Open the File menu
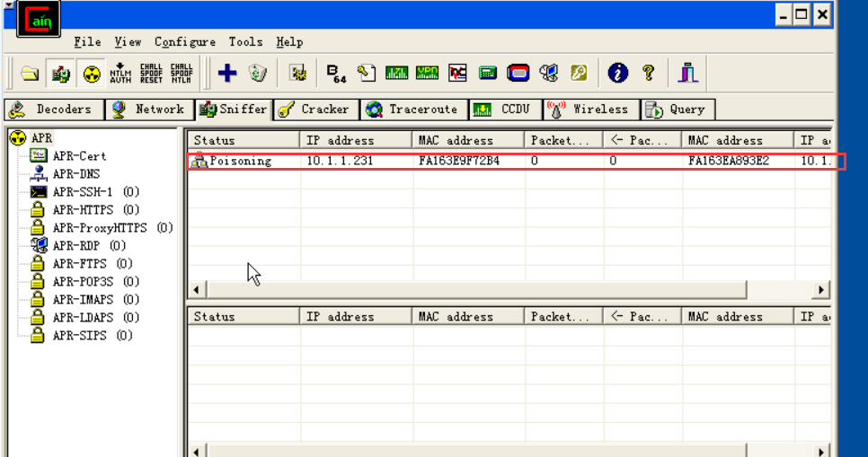The image size is (868, 457). point(87,42)
